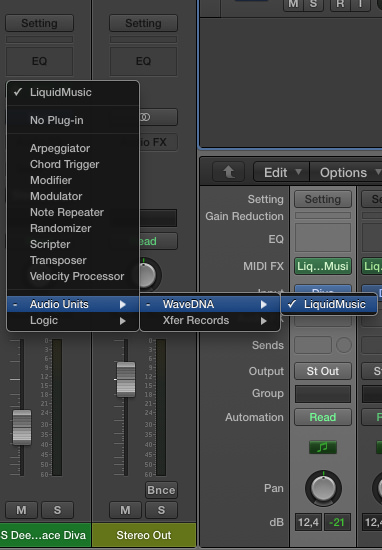Viewport: 382px width, 550px height.
Task: Open Setting button on Stereo Out strip
Action: tap(143, 23)
